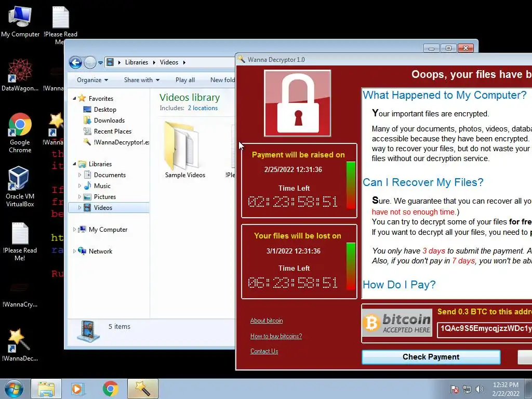Open Action Center flag tray icon

(x=454, y=389)
